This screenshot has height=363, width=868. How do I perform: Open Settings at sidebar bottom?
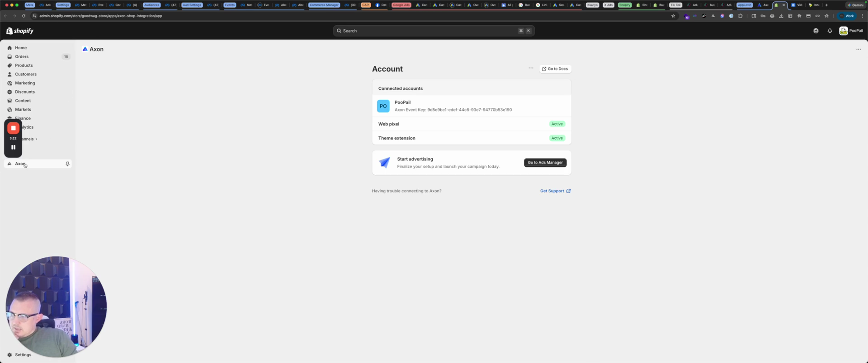pos(23,355)
